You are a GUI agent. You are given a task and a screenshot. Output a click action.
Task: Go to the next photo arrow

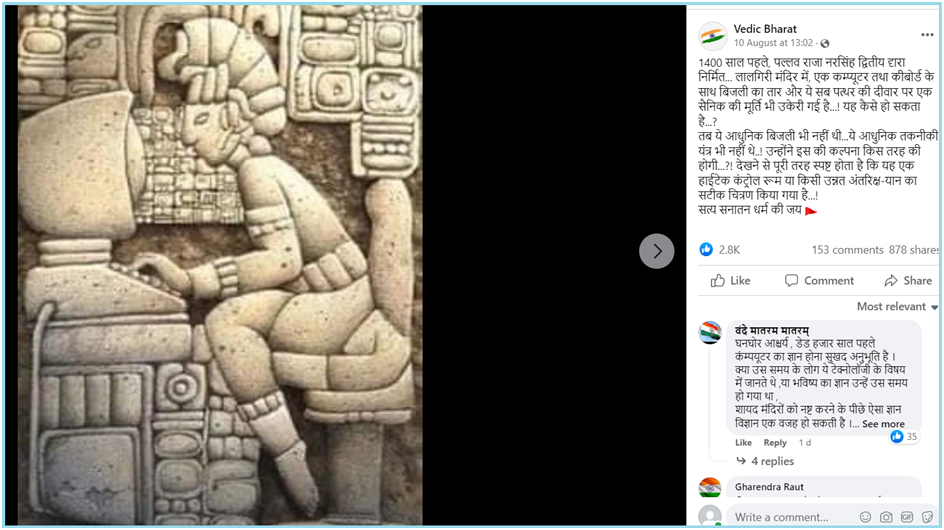coord(656,251)
